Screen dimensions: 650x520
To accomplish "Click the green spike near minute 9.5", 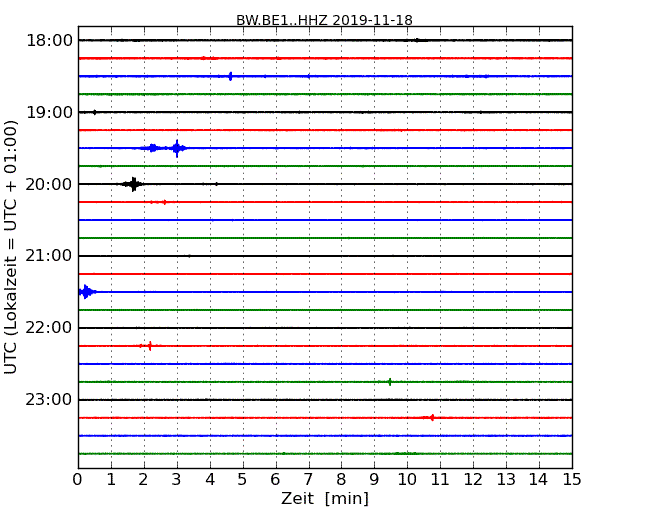I will coord(390,382).
